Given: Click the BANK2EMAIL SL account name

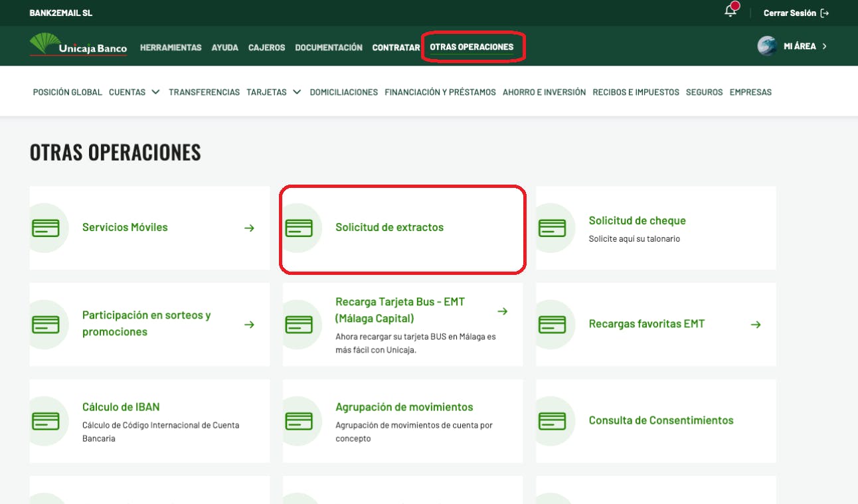Looking at the screenshot, I should tap(61, 13).
